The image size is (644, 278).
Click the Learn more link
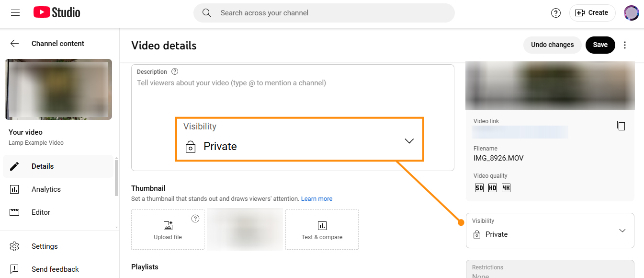pyautogui.click(x=316, y=198)
